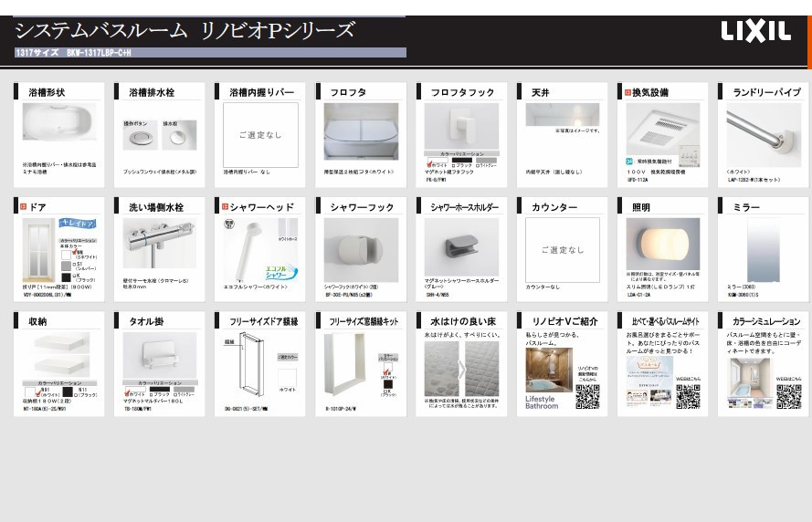
Task: Click the 天井 ceiling photo
Action: [x=563, y=114]
